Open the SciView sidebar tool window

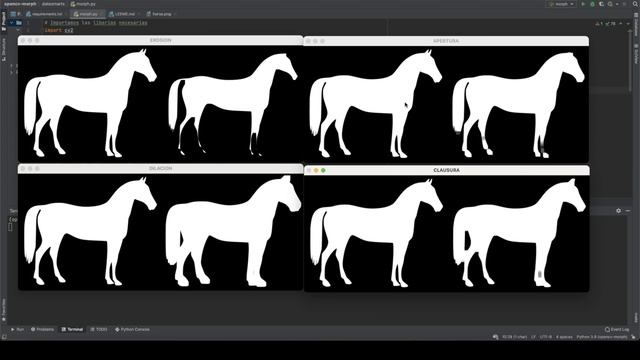coord(636,54)
